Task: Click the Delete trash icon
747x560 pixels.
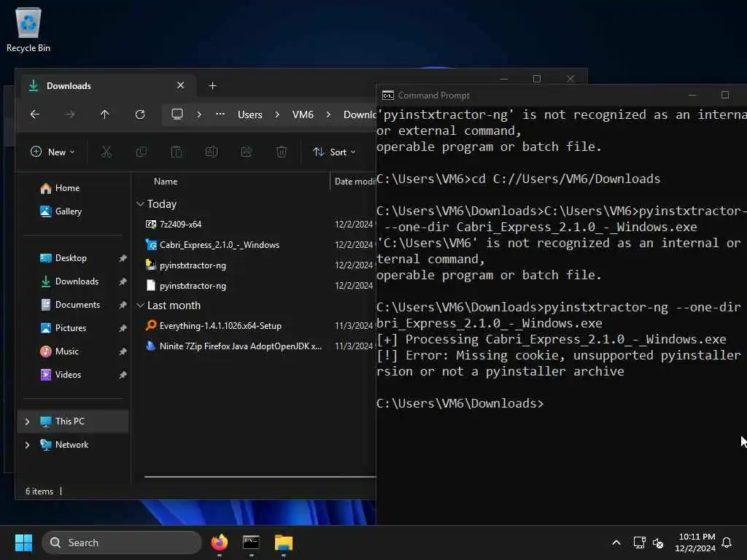Action: (x=282, y=152)
